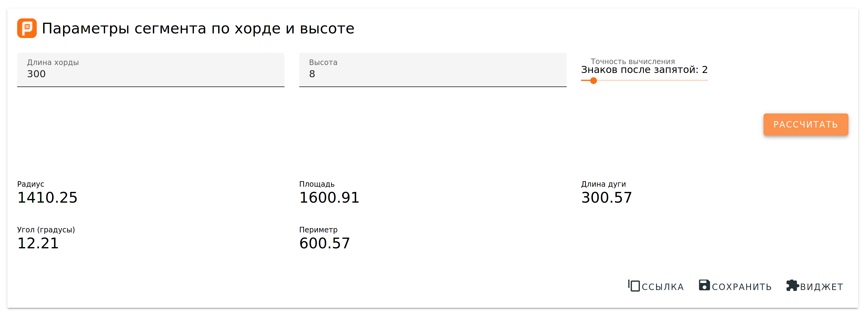
Task: Click the ВИДЖЕТ text label
Action: 821,287
